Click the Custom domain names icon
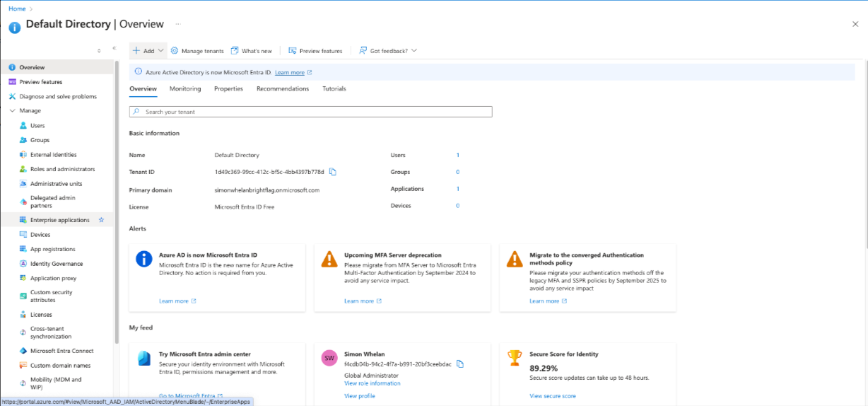Viewport: 868px width, 406px height. point(23,365)
